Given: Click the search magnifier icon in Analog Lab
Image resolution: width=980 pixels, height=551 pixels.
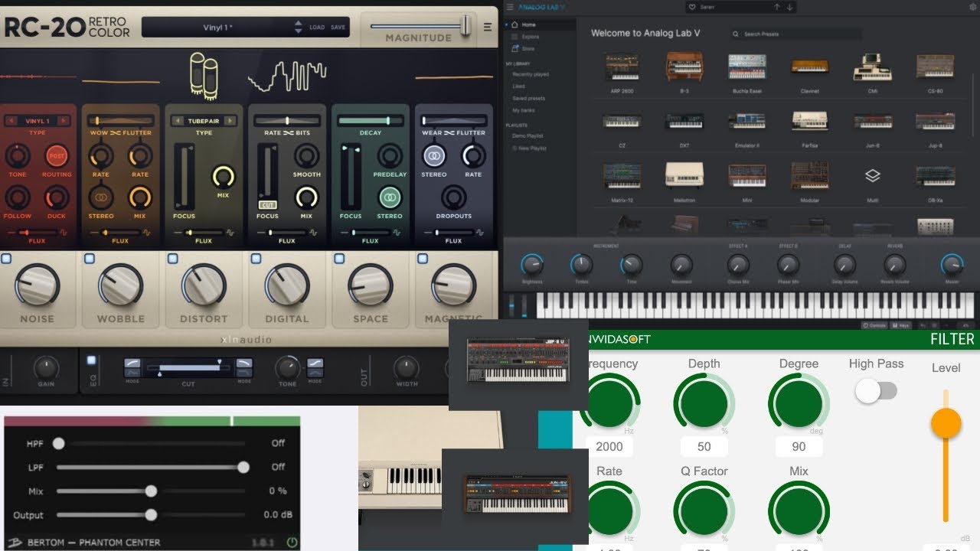Looking at the screenshot, I should point(736,34).
